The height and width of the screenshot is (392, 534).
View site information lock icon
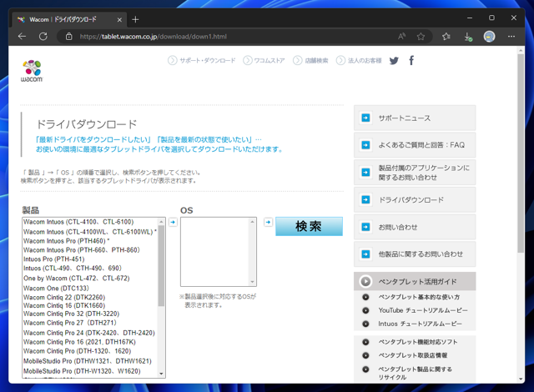[x=69, y=37]
